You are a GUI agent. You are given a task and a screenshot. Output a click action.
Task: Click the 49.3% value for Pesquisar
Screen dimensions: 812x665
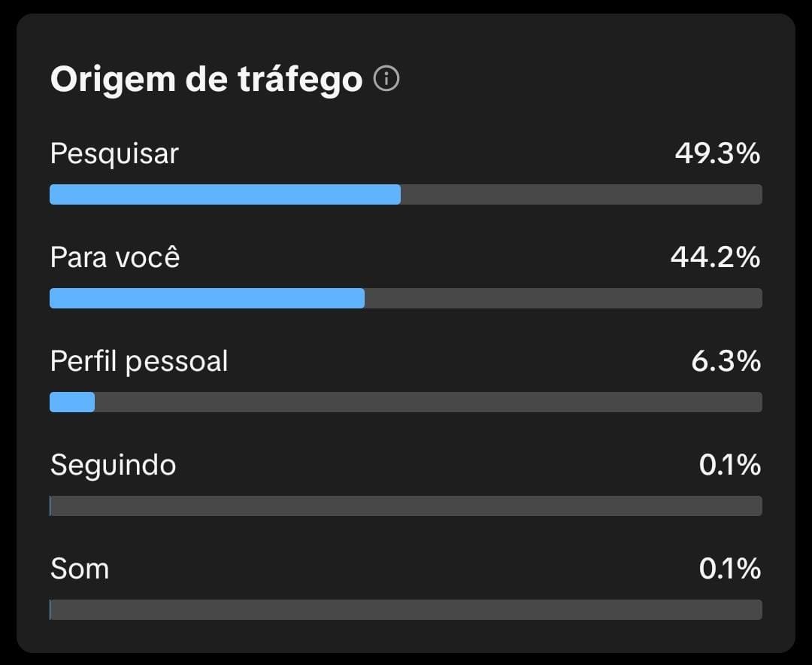pos(717,154)
